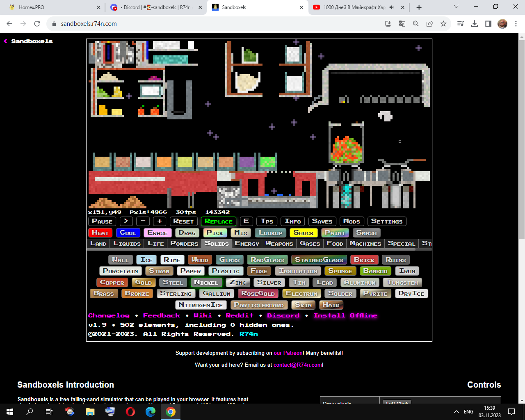Toggle the Pause button

102,221
